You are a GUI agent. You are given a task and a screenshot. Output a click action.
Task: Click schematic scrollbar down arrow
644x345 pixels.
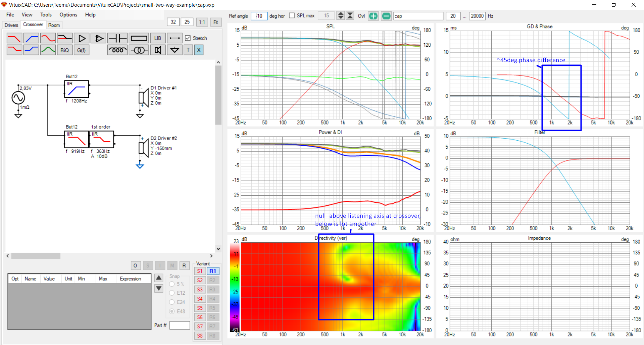(x=218, y=249)
